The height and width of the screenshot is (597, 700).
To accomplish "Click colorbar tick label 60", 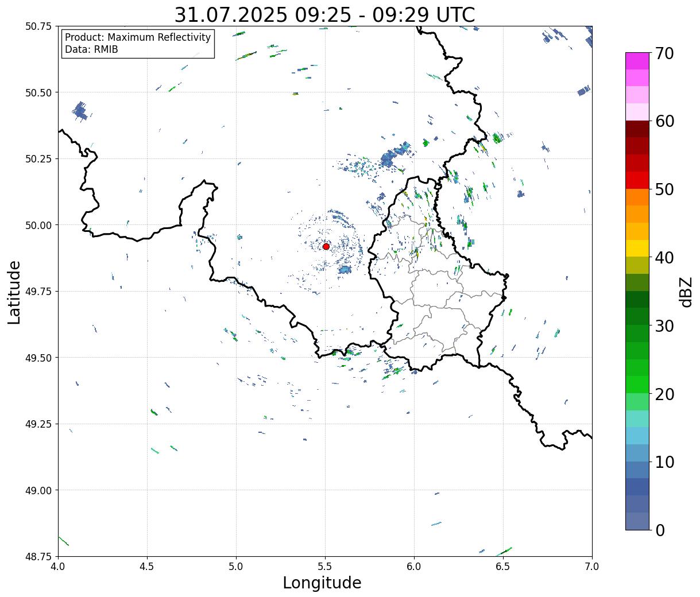I will click(x=664, y=121).
